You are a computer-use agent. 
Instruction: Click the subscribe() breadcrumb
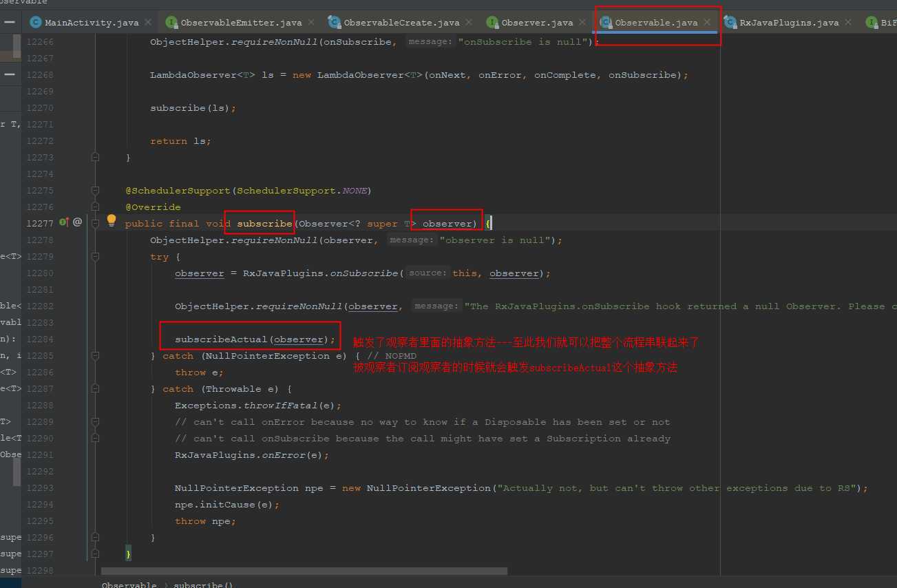tap(203, 585)
